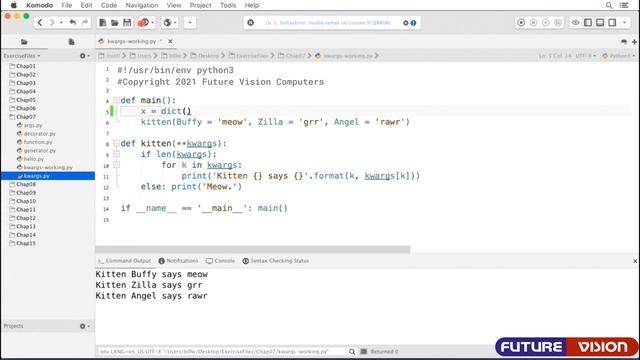Open the Chap15 folder in the tree
640x360 pixels.
tap(26, 243)
